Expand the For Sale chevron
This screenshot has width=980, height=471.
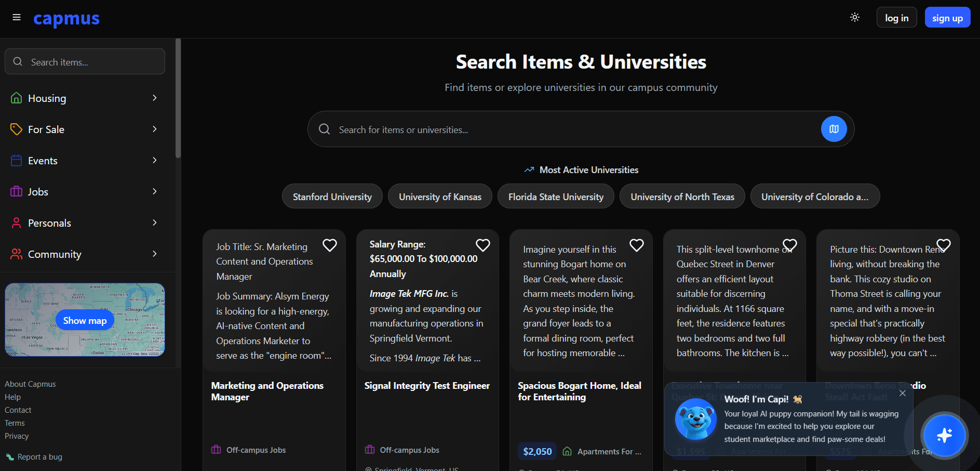[x=155, y=129]
